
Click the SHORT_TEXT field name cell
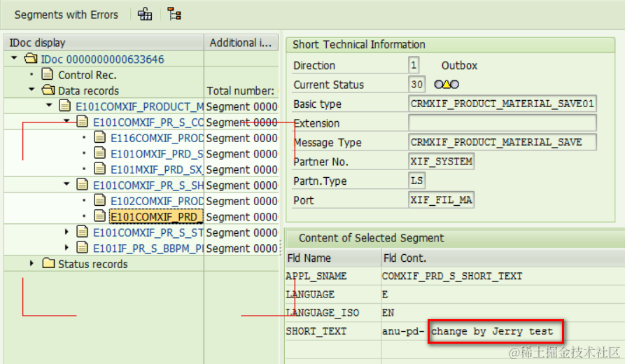(x=333, y=331)
